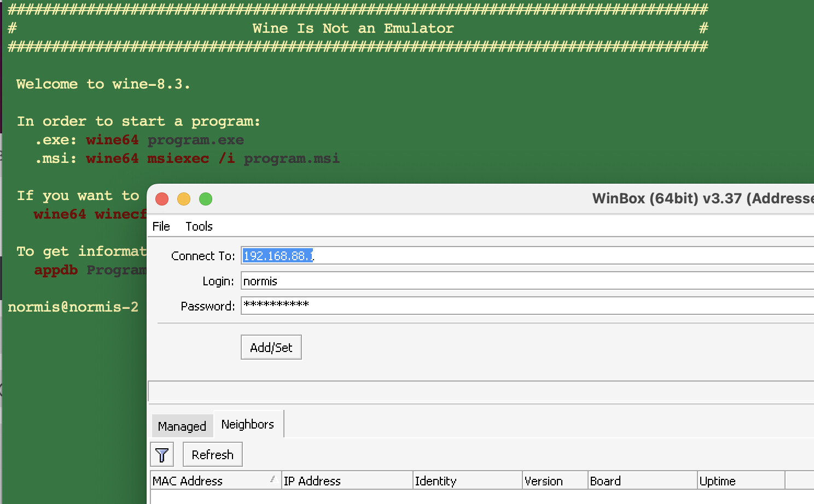Open the File menu

click(161, 226)
